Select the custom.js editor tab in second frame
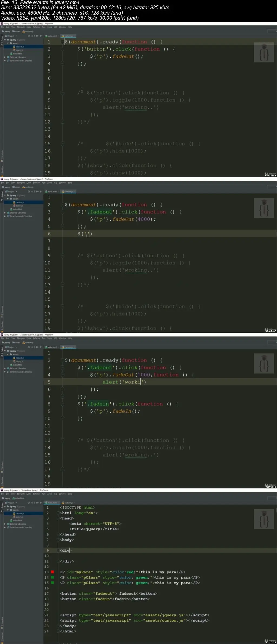This screenshot has width=277, height=644. point(68,192)
